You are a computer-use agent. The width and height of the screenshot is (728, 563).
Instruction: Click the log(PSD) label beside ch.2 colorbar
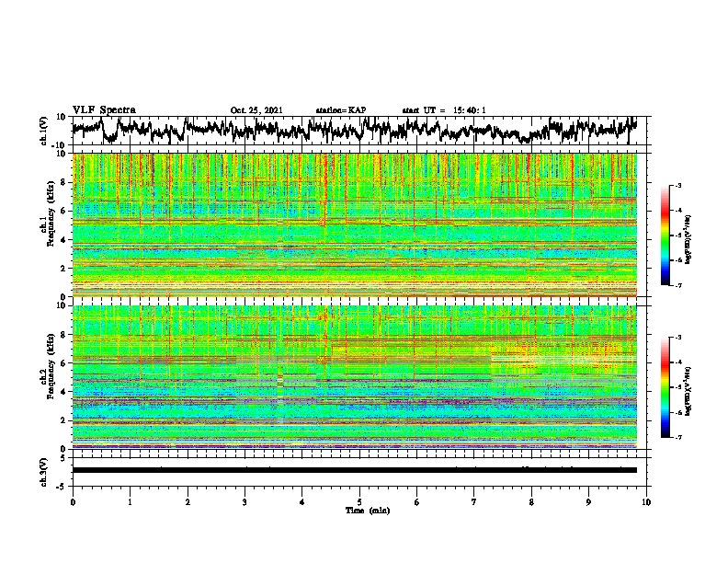688,390
